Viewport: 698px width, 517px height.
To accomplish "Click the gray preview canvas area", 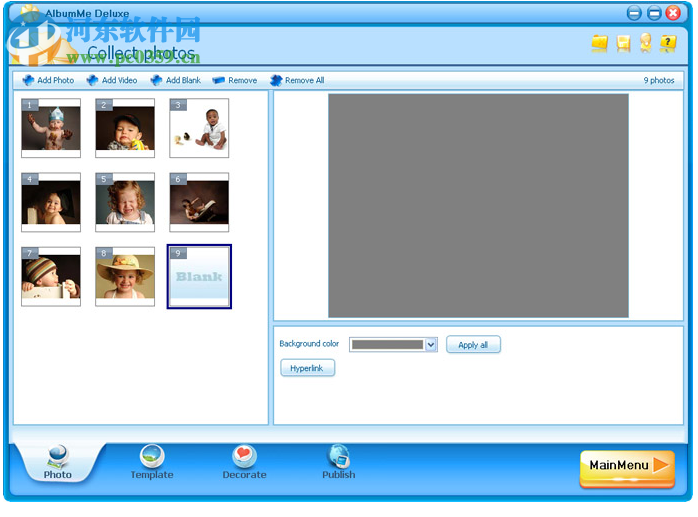I will coord(479,205).
